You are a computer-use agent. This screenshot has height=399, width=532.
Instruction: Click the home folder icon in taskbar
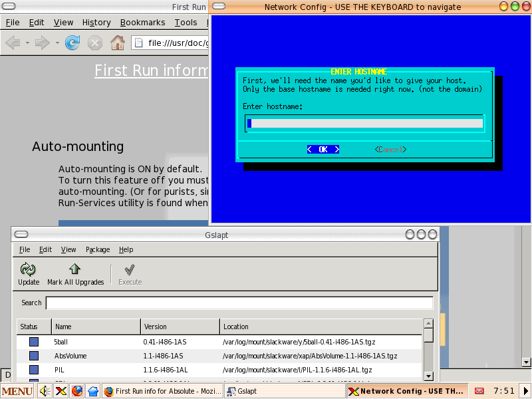pyautogui.click(x=93, y=391)
